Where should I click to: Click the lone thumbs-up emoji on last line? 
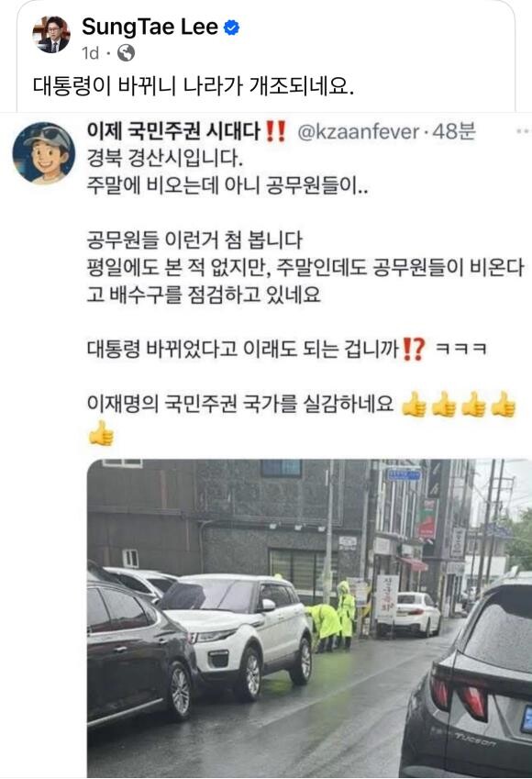101,433
